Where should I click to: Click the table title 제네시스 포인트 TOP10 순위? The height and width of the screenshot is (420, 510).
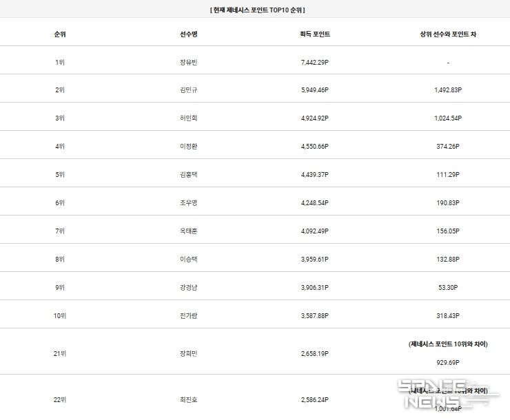[x=257, y=10]
